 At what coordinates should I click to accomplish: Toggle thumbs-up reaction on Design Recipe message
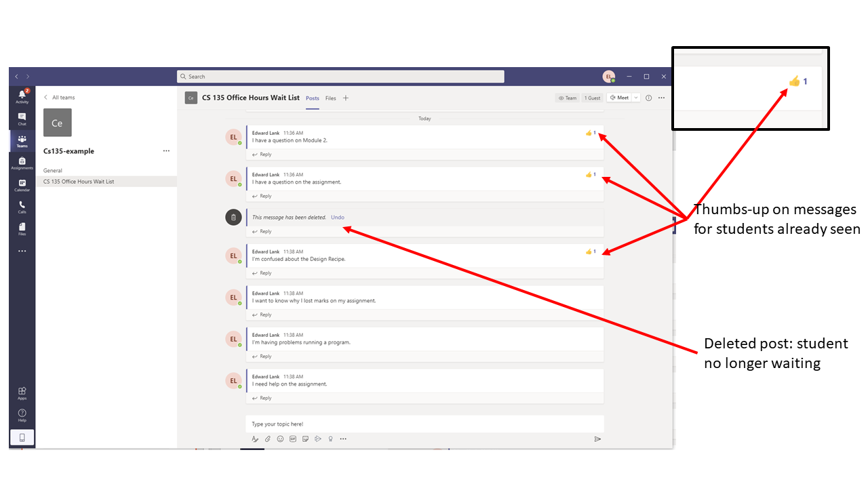pos(589,251)
